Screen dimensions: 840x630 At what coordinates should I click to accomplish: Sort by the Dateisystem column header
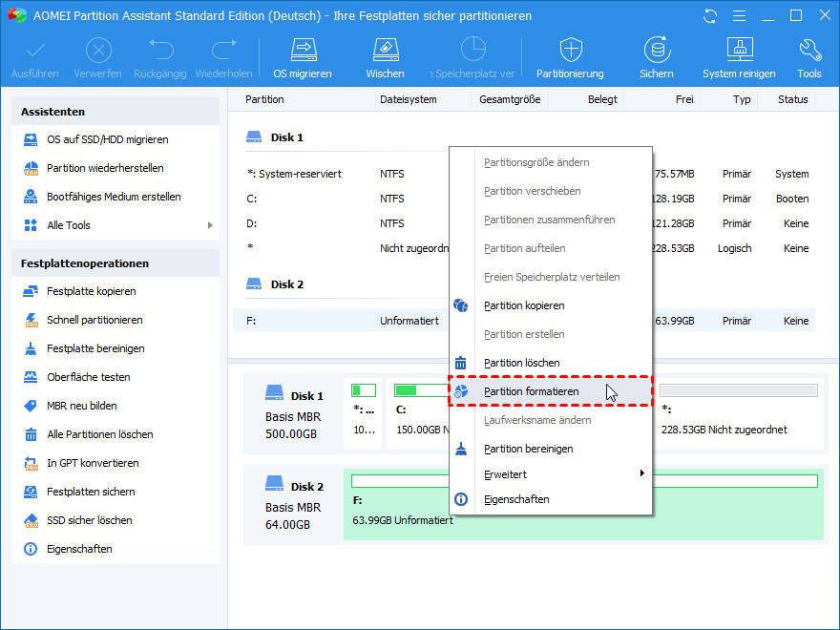(409, 99)
